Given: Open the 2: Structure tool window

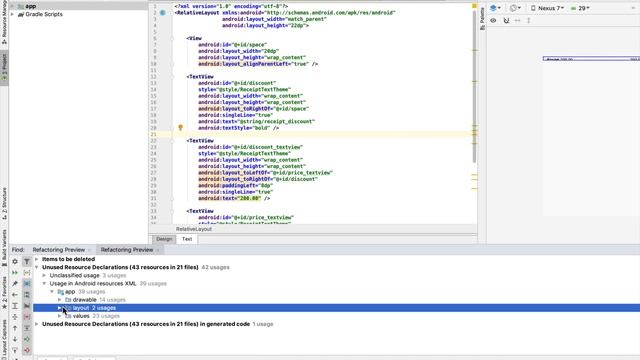Looking at the screenshot, I should pyautogui.click(x=4, y=203).
